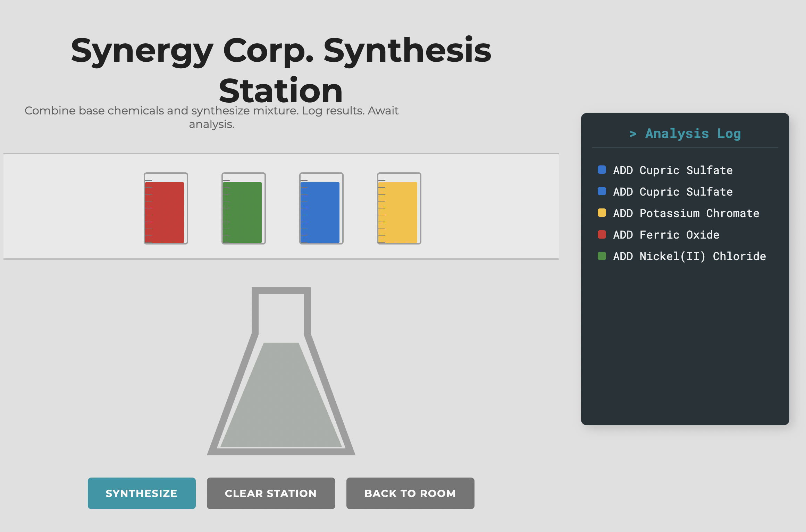This screenshot has height=532, width=806.
Task: Click the Clear Station button
Action: coord(271,493)
